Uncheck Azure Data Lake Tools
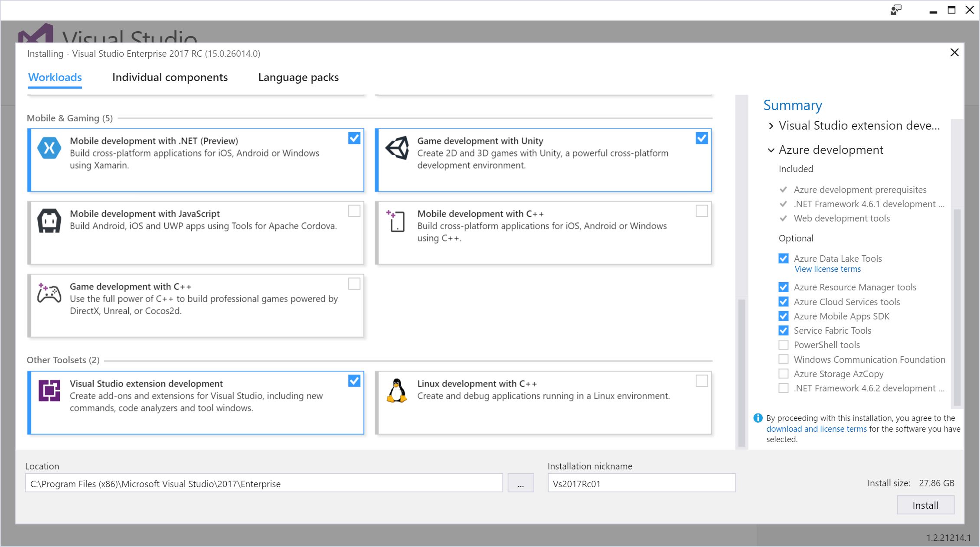Screen dimensions: 980x547 [784, 259]
